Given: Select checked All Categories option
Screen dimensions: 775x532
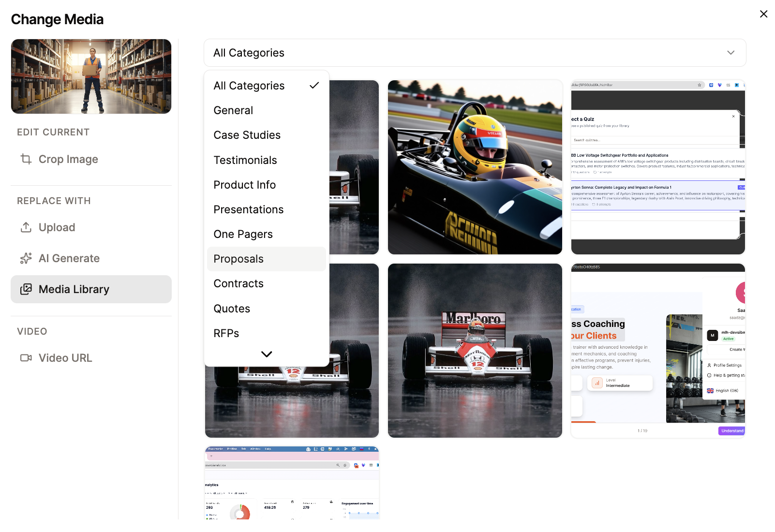Looking at the screenshot, I should (267, 86).
